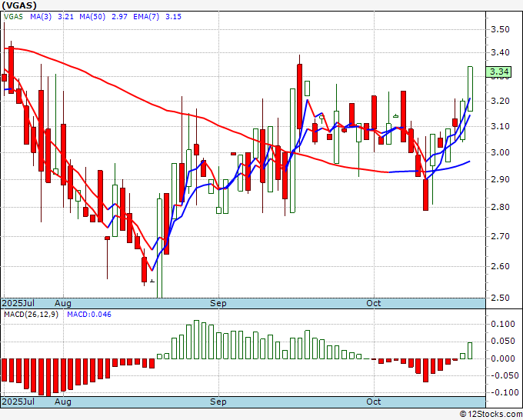Viewport: 523px width, 420px height.
Task: Click the (VGAS) chart title
Action: 19,5
